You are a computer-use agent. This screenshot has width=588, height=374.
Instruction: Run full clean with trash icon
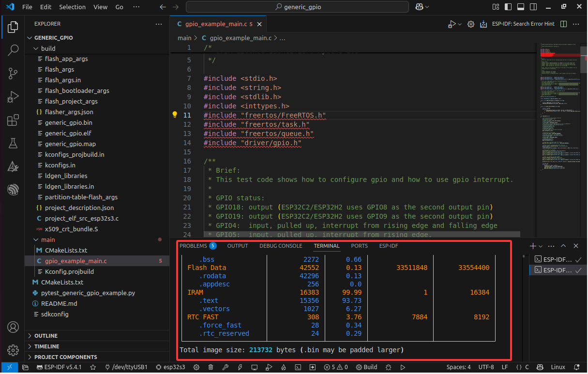pyautogui.click(x=211, y=367)
